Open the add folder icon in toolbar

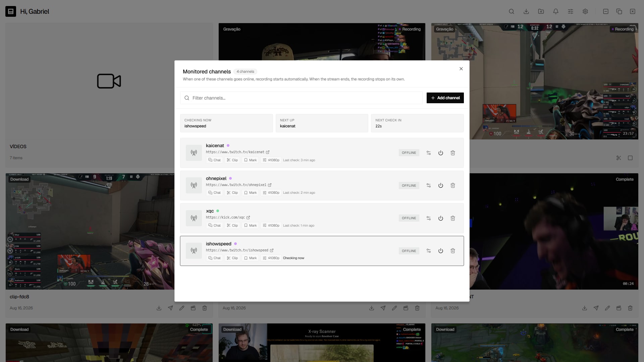[x=541, y=11]
